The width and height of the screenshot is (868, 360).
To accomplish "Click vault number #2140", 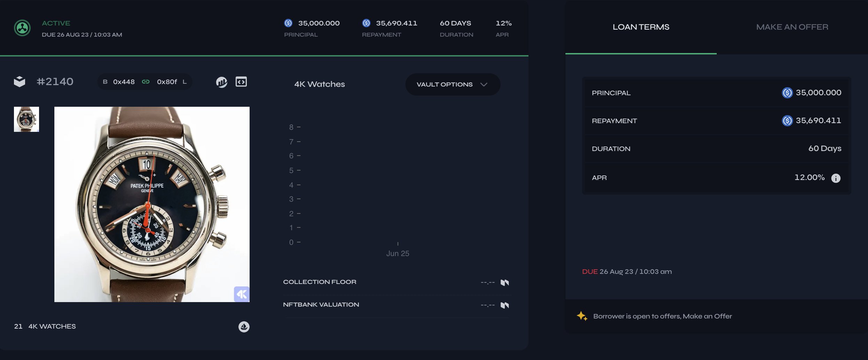I will click(x=55, y=82).
